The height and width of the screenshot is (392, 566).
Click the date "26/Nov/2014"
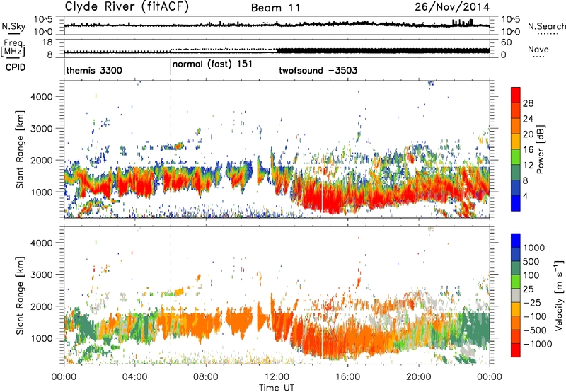click(x=452, y=7)
